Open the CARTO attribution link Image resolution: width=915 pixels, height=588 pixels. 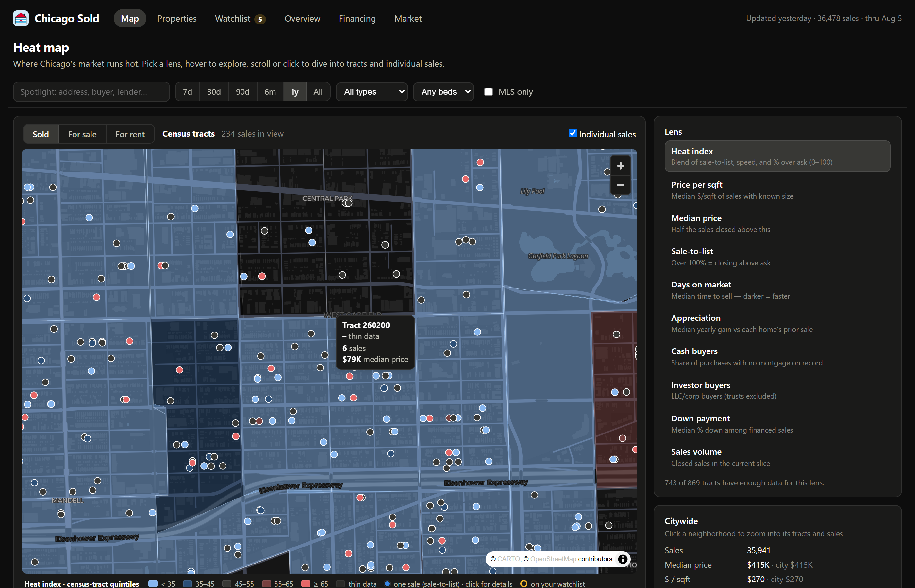click(x=508, y=559)
